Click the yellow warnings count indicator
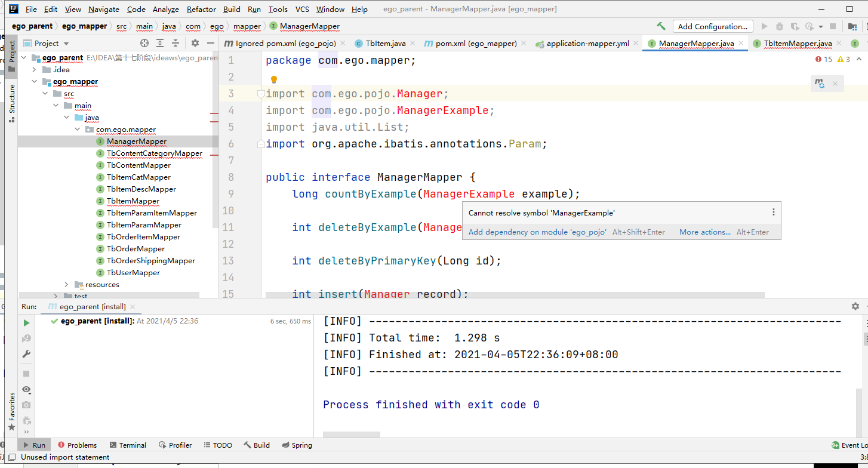The height and width of the screenshot is (468, 868). coord(844,60)
